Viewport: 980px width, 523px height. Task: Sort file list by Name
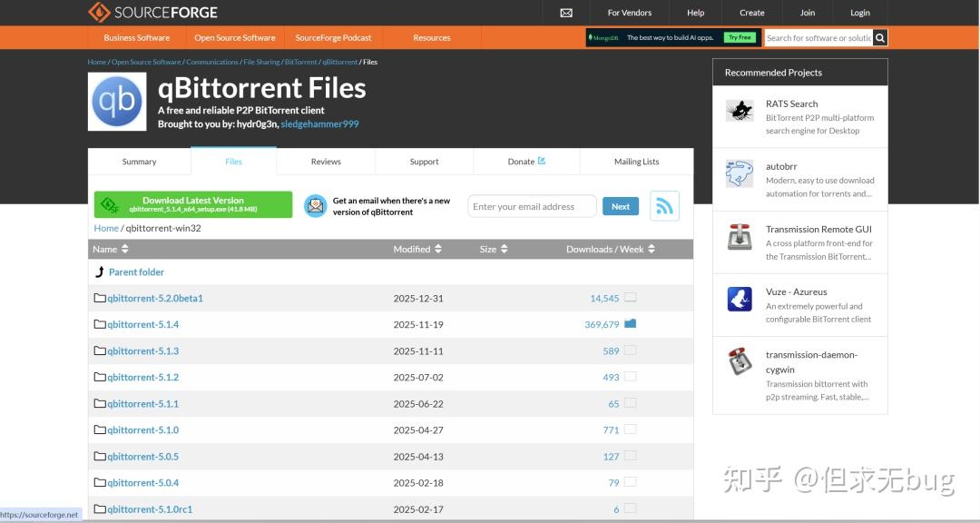coord(111,249)
